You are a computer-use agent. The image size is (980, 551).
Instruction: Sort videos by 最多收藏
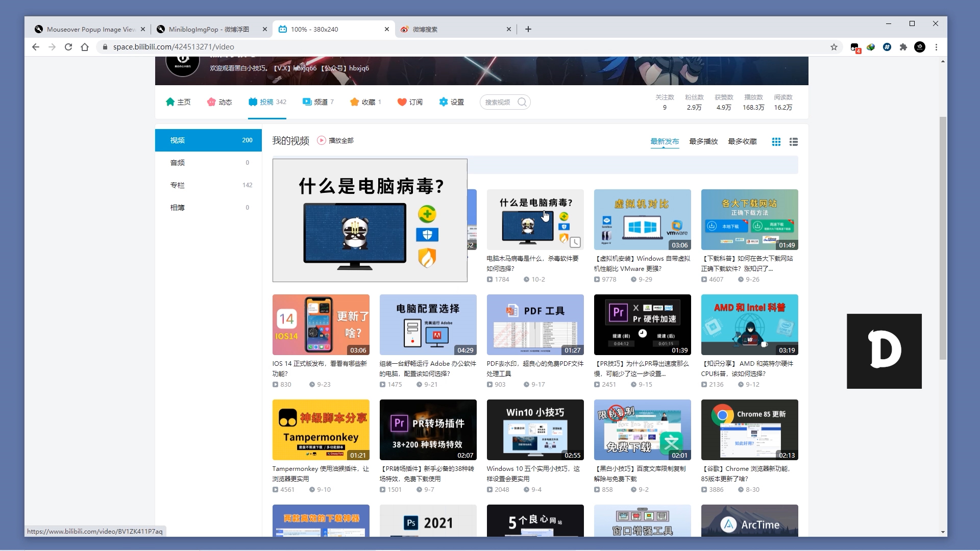(742, 141)
